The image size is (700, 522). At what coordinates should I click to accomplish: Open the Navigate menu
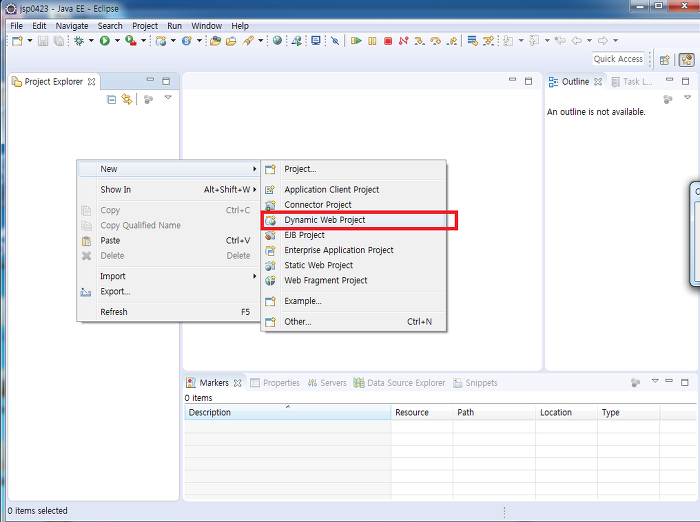pyautogui.click(x=72, y=26)
